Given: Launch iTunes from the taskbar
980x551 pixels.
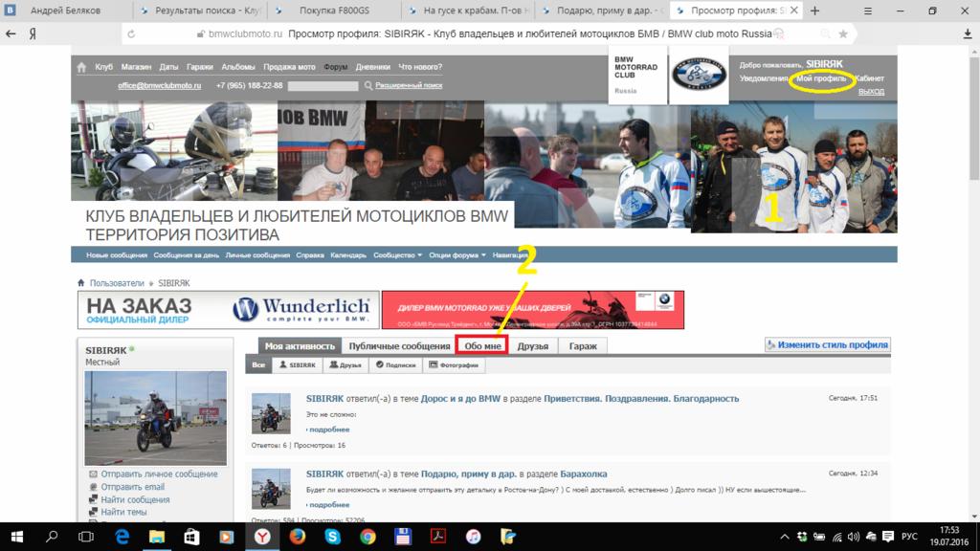Looking at the screenshot, I should [474, 536].
